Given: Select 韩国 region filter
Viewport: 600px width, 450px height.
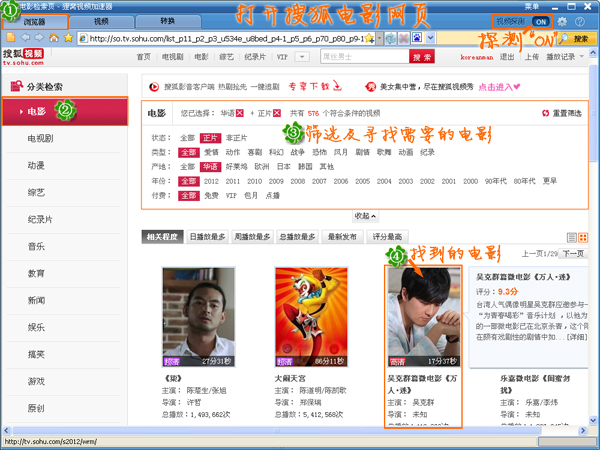Looking at the screenshot, I should (x=305, y=166).
